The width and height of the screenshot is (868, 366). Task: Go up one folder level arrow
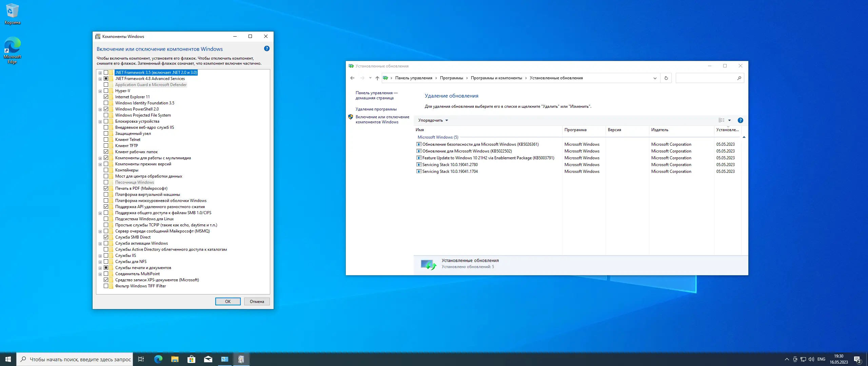click(377, 78)
